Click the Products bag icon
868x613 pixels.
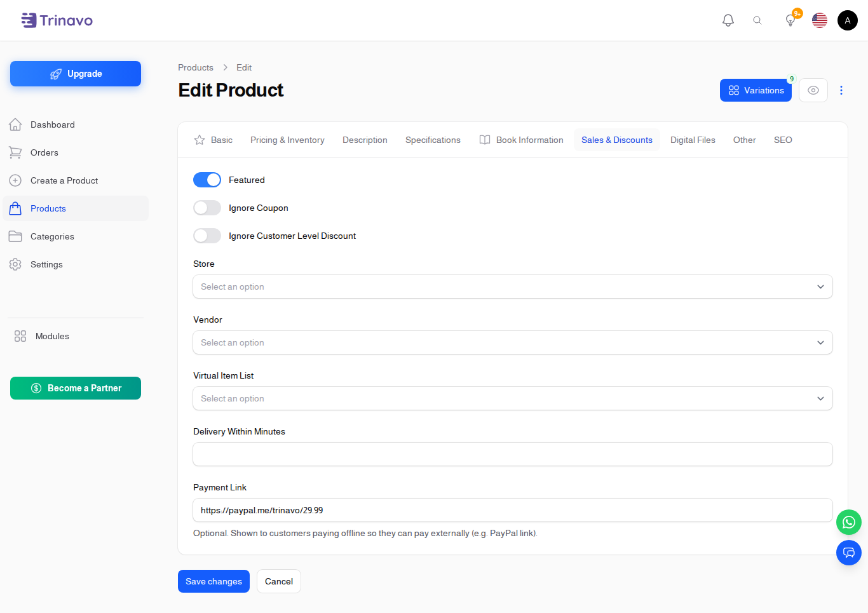(15, 208)
